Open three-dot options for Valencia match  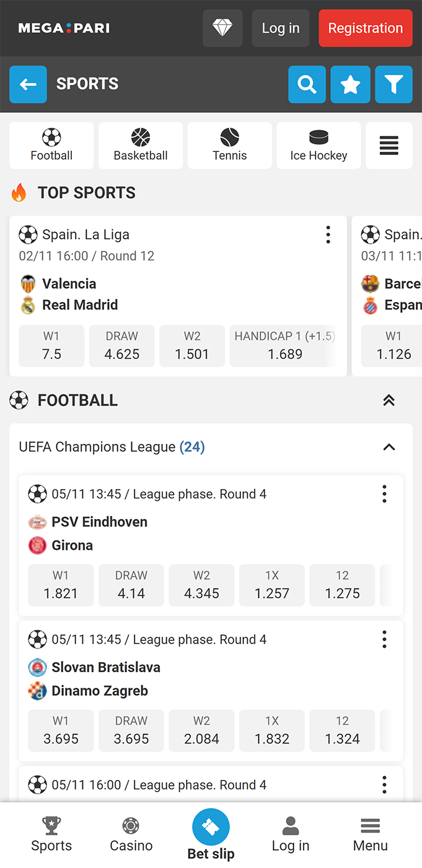[x=328, y=235]
